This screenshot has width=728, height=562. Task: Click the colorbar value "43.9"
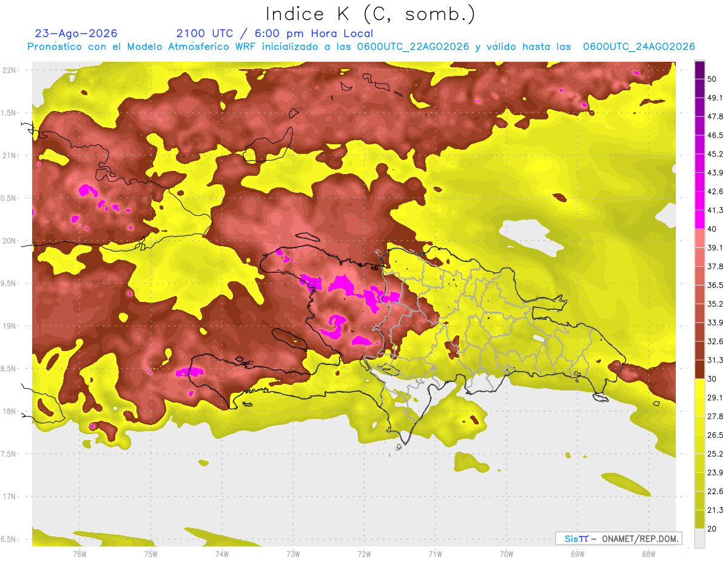tap(715, 173)
